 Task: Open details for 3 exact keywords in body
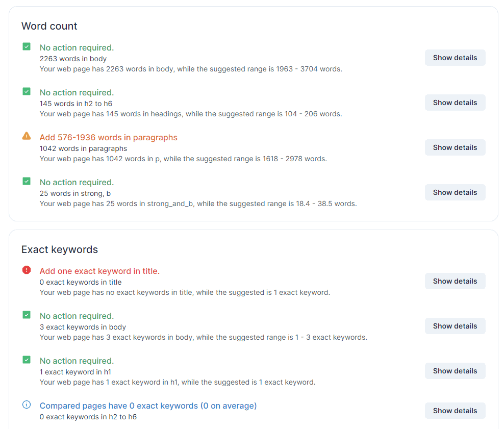point(455,326)
